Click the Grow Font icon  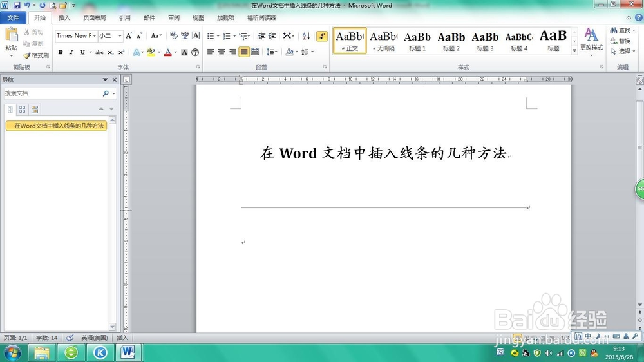[129, 35]
